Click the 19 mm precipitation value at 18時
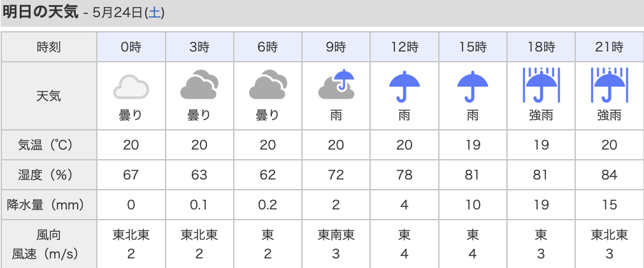This screenshot has width=644, height=268. 541,204
